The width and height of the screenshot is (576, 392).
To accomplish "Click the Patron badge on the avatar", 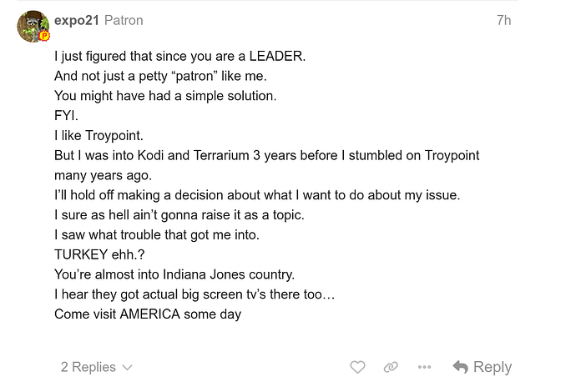I will pyautogui.click(x=47, y=38).
